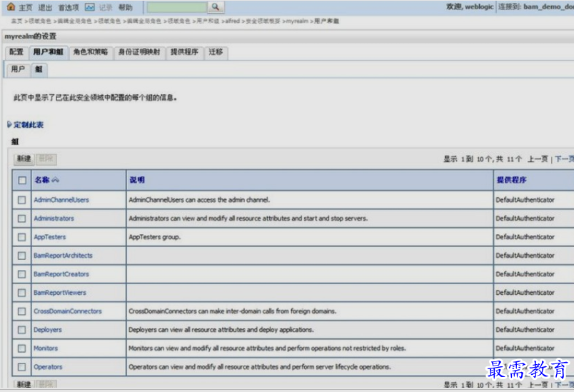Open the Administrators group link
The height and width of the screenshot is (392, 574).
click(x=54, y=218)
